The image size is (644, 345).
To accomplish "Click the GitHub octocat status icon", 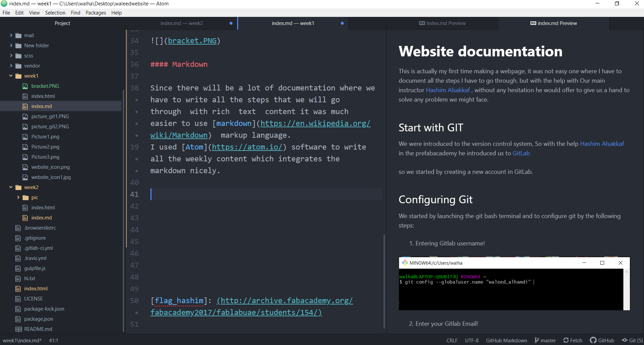I will [593, 340].
